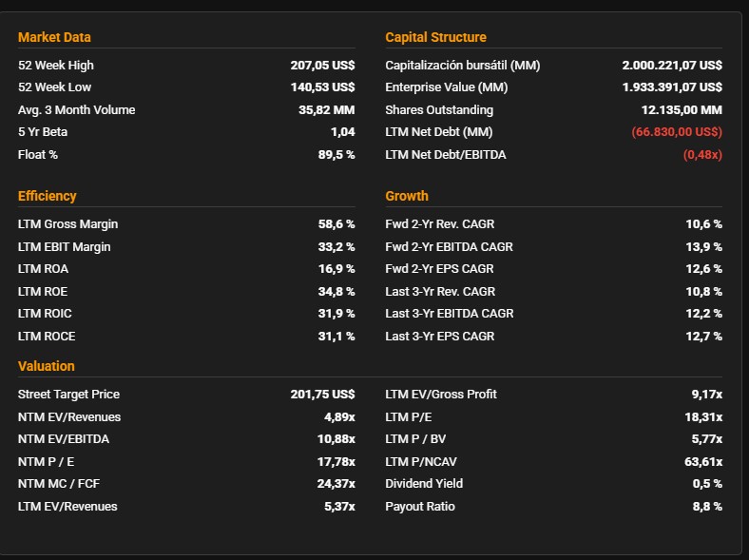Select the LTM ROIC percentage value

pyautogui.click(x=336, y=314)
